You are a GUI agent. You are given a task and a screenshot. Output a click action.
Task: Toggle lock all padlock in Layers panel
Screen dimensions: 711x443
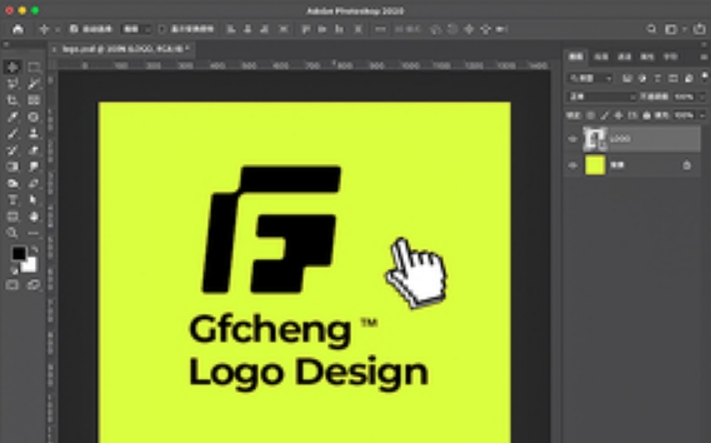(x=647, y=116)
